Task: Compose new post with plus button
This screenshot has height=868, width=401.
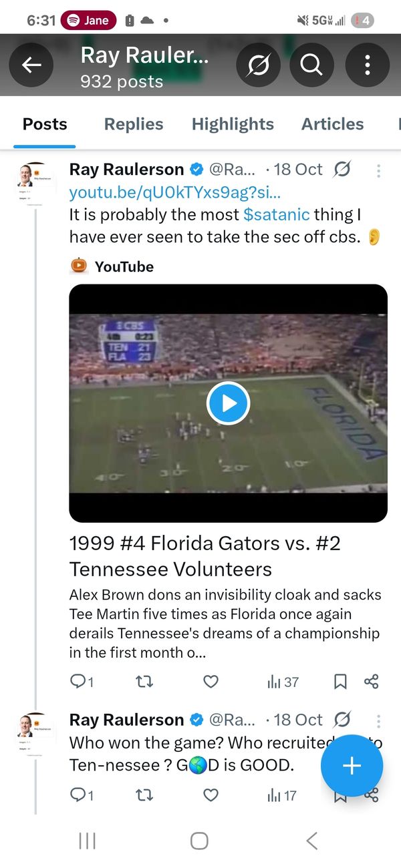Action: tap(352, 766)
